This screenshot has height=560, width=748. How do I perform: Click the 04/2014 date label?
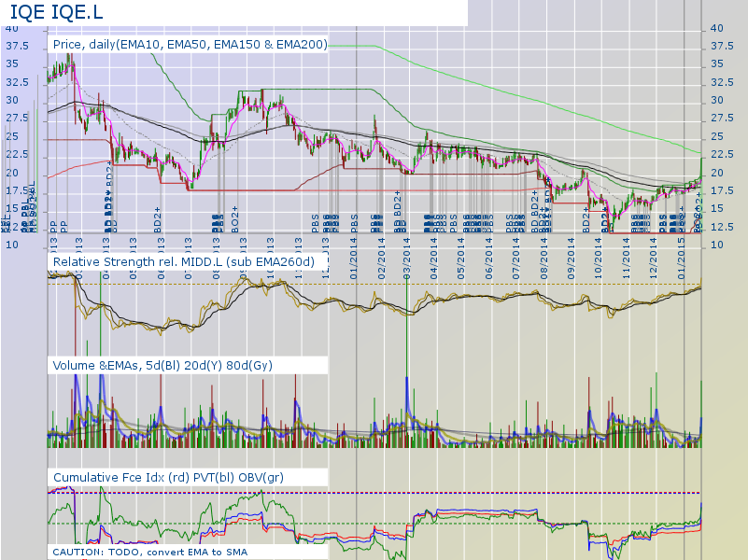[x=433, y=259]
